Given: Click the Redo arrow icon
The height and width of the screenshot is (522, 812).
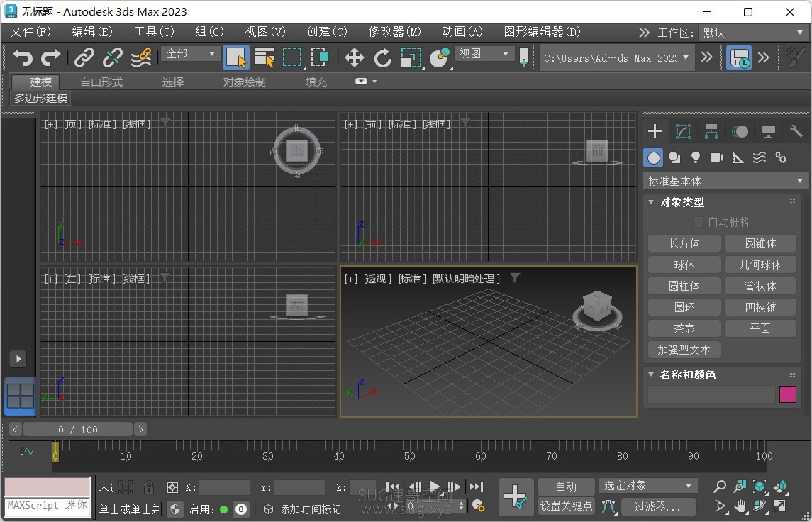Looking at the screenshot, I should pyautogui.click(x=50, y=57).
